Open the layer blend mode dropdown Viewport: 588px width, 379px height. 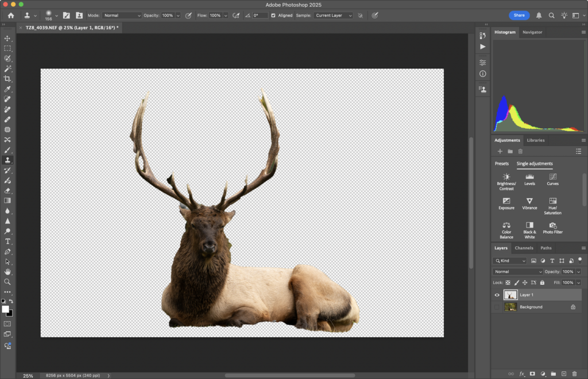pyautogui.click(x=517, y=272)
